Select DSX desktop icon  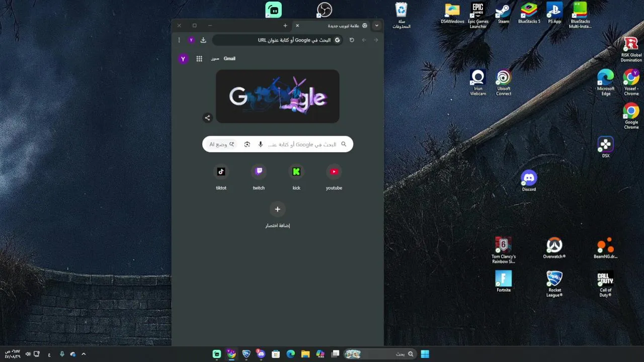point(606,147)
